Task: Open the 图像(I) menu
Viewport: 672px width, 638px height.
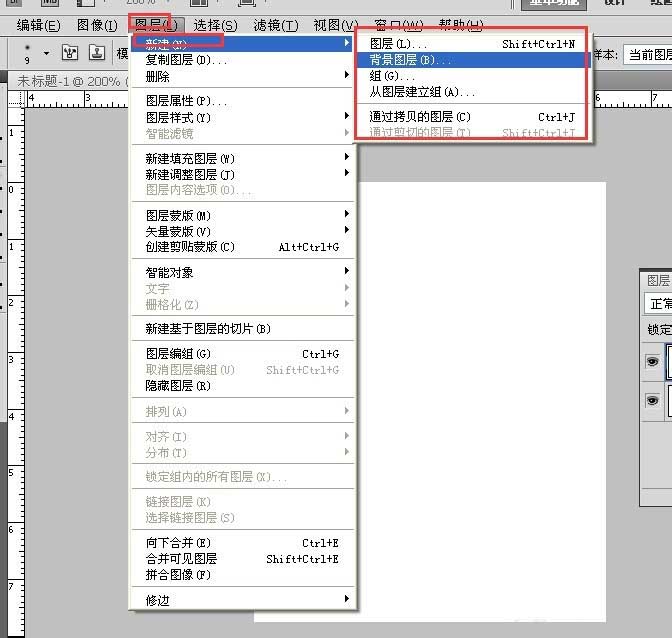Action: [x=97, y=25]
